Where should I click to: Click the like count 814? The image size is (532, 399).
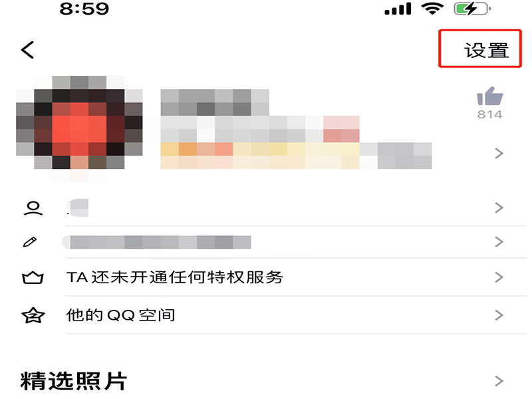[x=489, y=114]
